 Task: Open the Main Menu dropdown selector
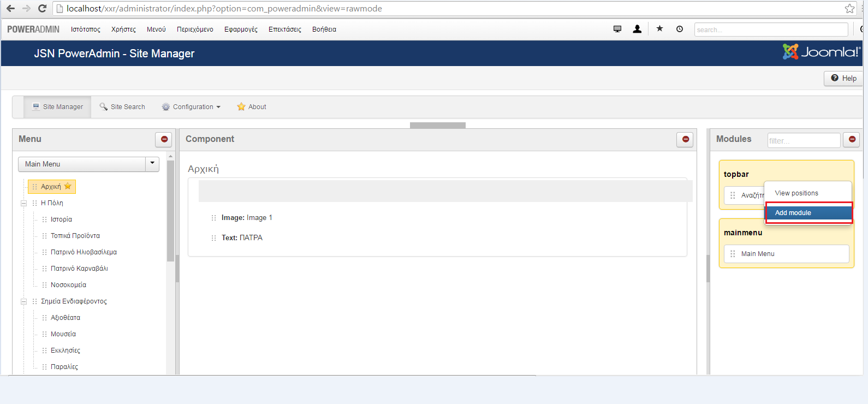tap(88, 164)
